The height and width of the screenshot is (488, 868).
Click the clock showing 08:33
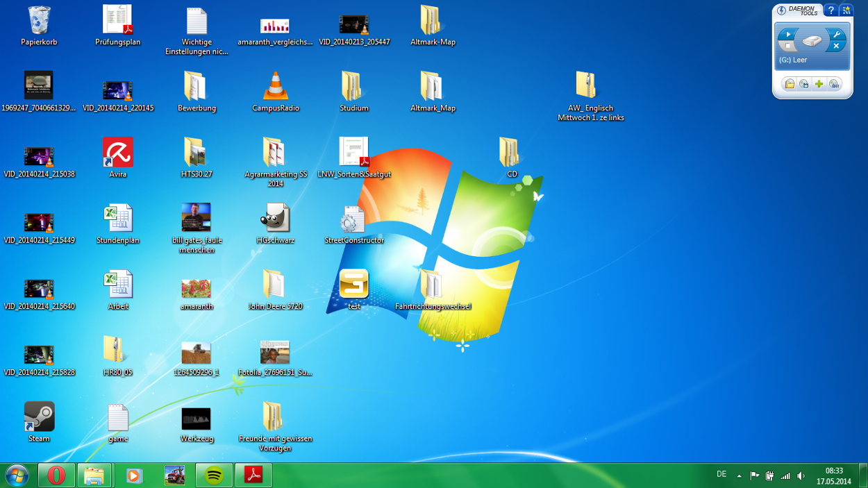click(x=833, y=476)
